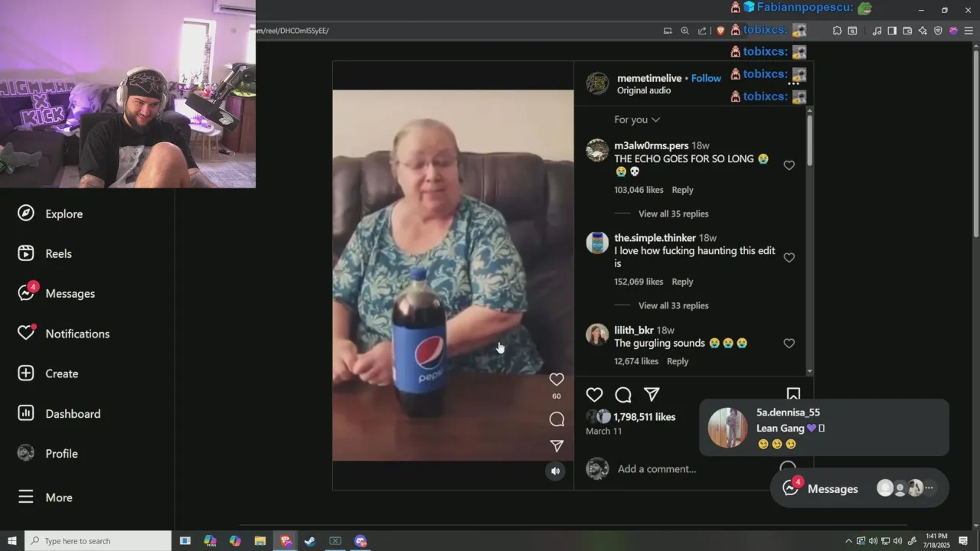Image resolution: width=980 pixels, height=551 pixels.
Task: Reply to the.simple.thinker comment
Action: [682, 282]
